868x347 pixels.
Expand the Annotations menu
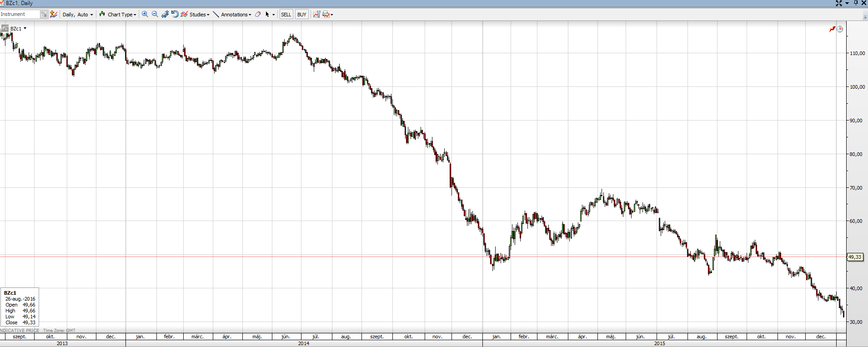(x=232, y=15)
